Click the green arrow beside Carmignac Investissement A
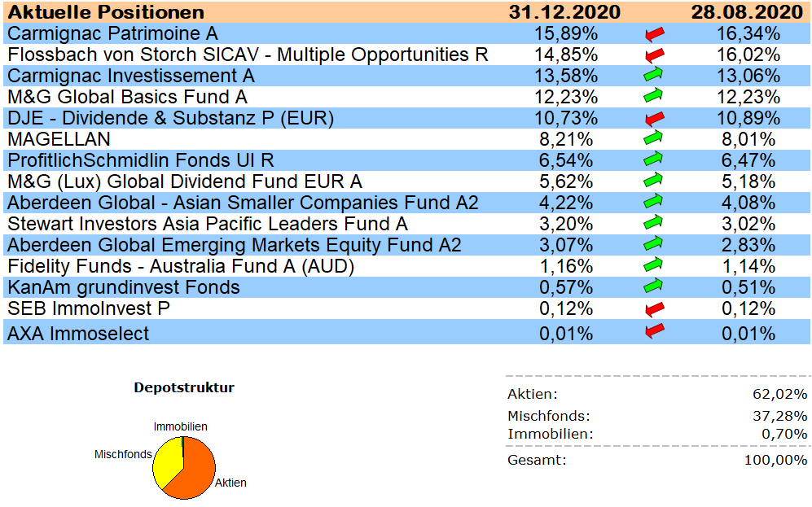 [x=654, y=76]
